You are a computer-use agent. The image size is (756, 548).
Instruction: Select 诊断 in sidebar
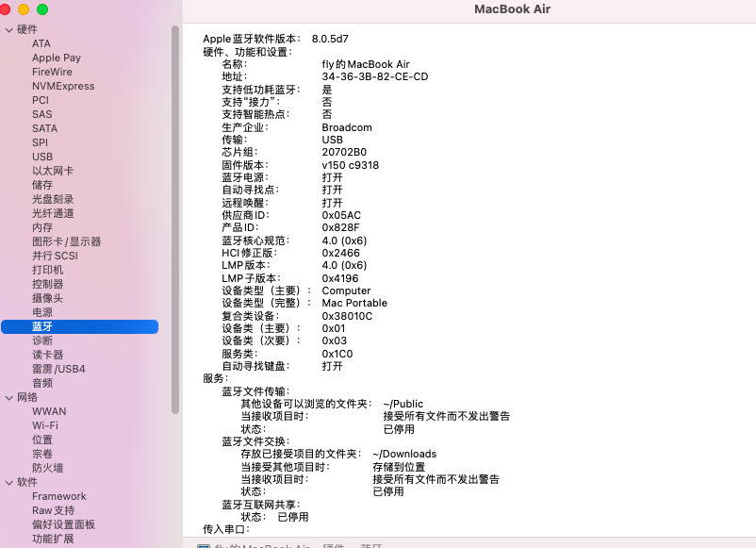coord(42,340)
